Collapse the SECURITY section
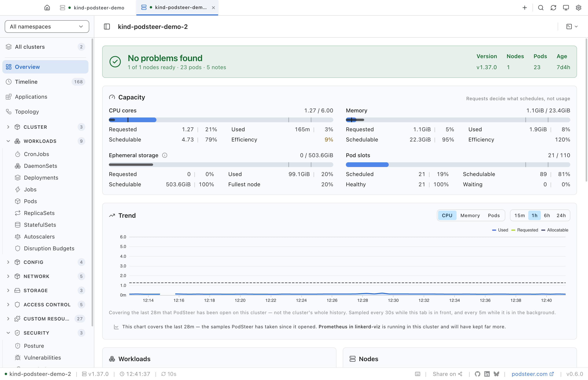The height and width of the screenshot is (380, 588). [45, 333]
